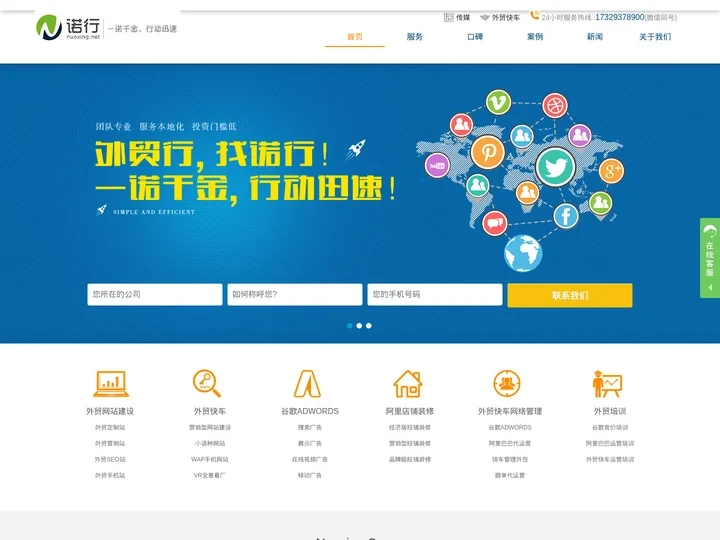Open the 服务 navigation menu

[415, 37]
